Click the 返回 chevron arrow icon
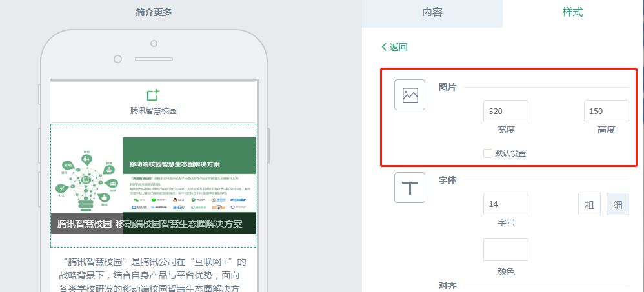The width and height of the screenshot is (644, 292). coord(385,47)
